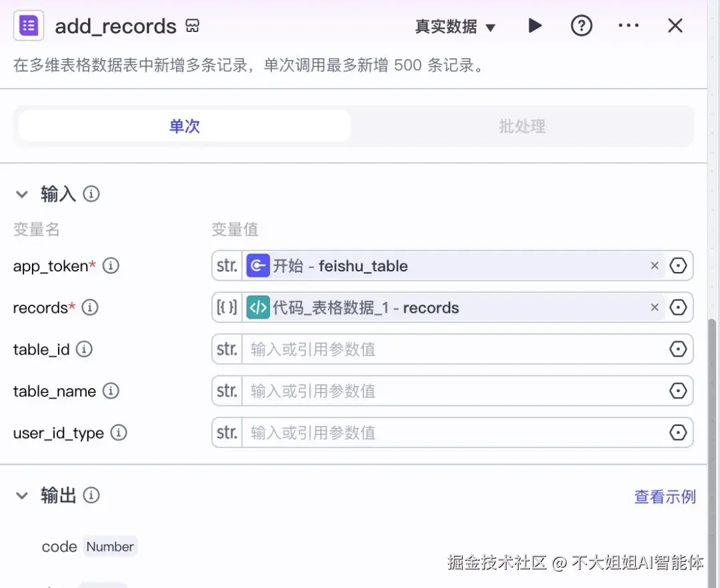Screen dimensions: 720x588
Task: Open the more options (...) menu
Action: click(x=628, y=25)
